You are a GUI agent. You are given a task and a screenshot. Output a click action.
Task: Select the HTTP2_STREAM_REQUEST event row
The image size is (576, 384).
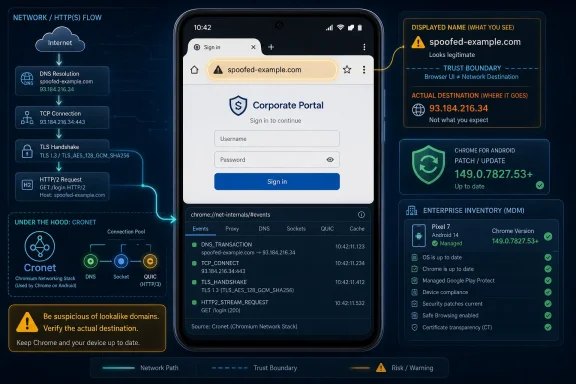tap(278, 306)
